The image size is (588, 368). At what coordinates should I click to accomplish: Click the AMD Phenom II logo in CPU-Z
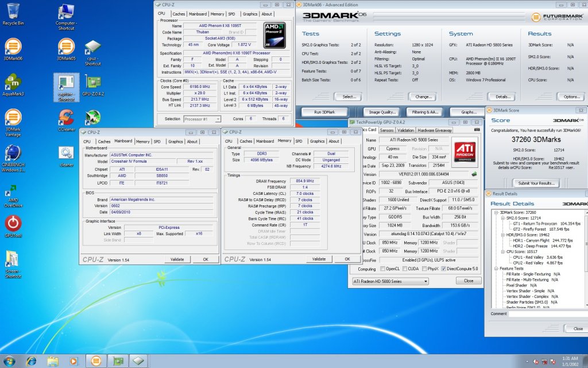click(x=274, y=35)
